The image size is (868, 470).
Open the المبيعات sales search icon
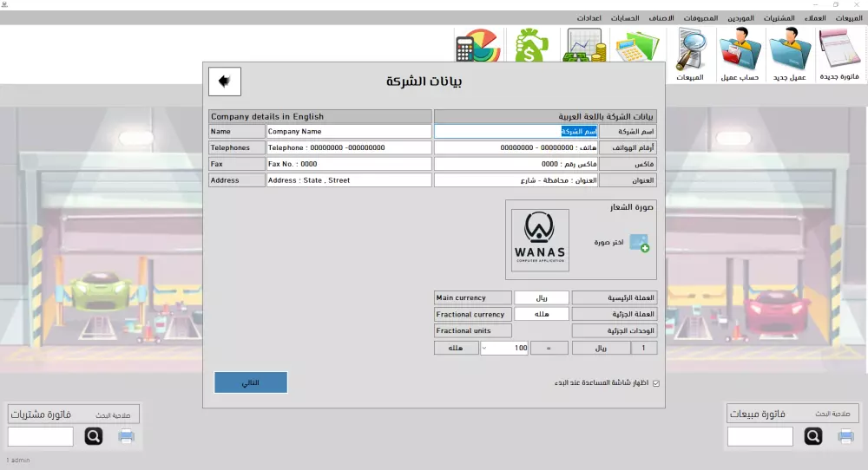690,54
